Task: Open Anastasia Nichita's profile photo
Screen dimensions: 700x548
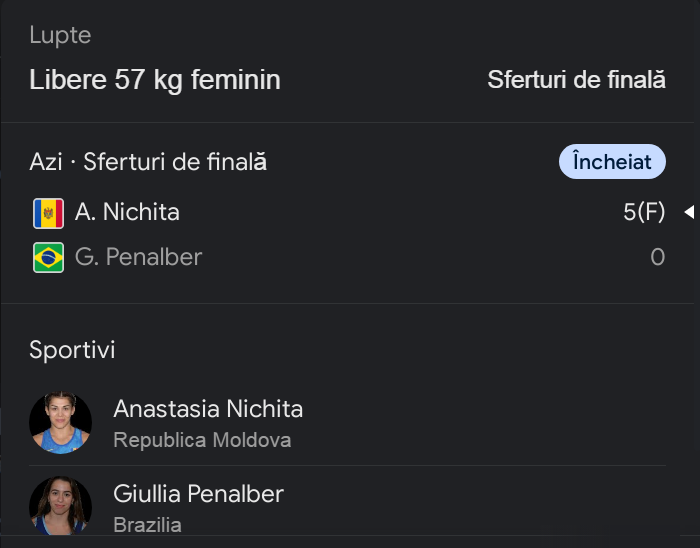Action: click(x=60, y=423)
